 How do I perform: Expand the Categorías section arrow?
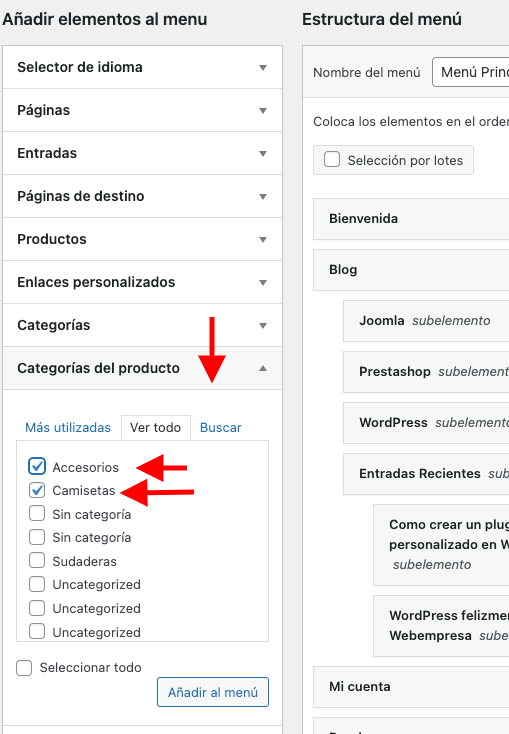[263, 326]
